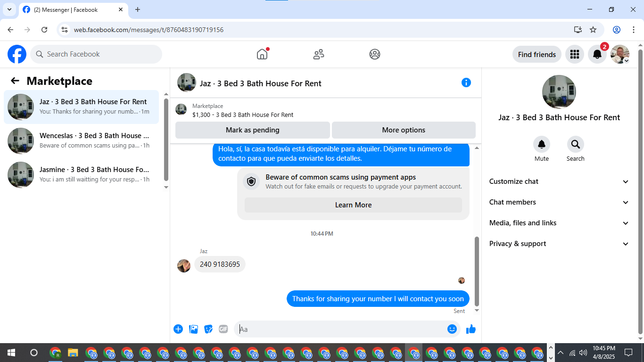
Task: Choose a GIF icon in composer
Action: [223, 329]
